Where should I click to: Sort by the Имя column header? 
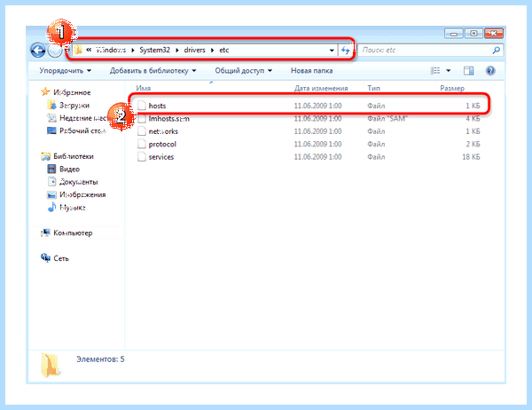143,88
